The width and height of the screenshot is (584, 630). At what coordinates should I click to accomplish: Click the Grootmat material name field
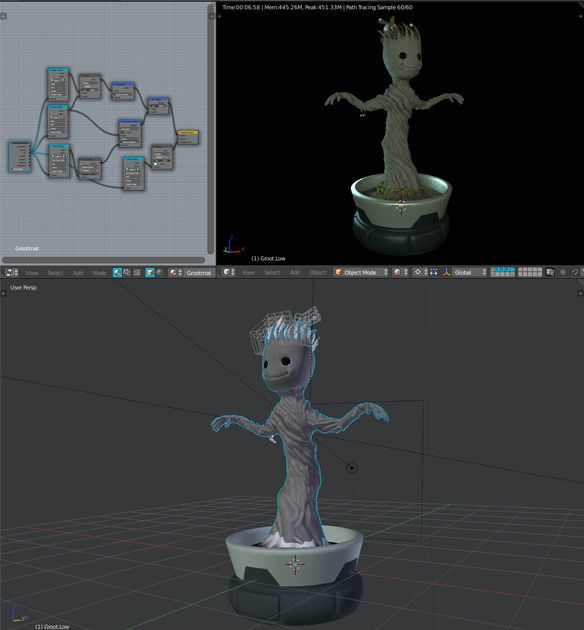199,273
